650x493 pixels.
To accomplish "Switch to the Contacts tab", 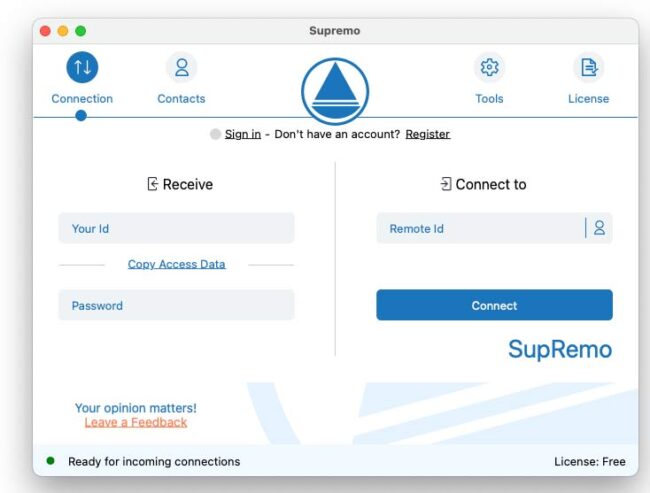I will coord(181,78).
